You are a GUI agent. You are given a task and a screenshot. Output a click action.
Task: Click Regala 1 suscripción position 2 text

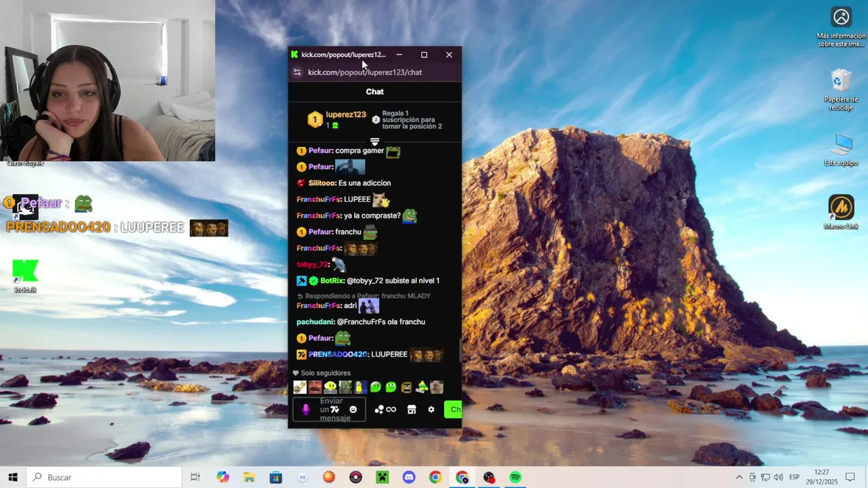[x=412, y=120]
